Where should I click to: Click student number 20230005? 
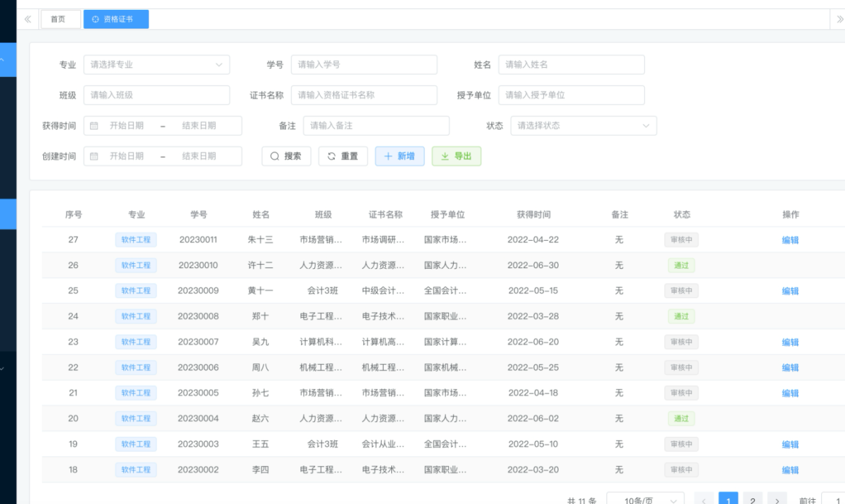click(x=198, y=393)
